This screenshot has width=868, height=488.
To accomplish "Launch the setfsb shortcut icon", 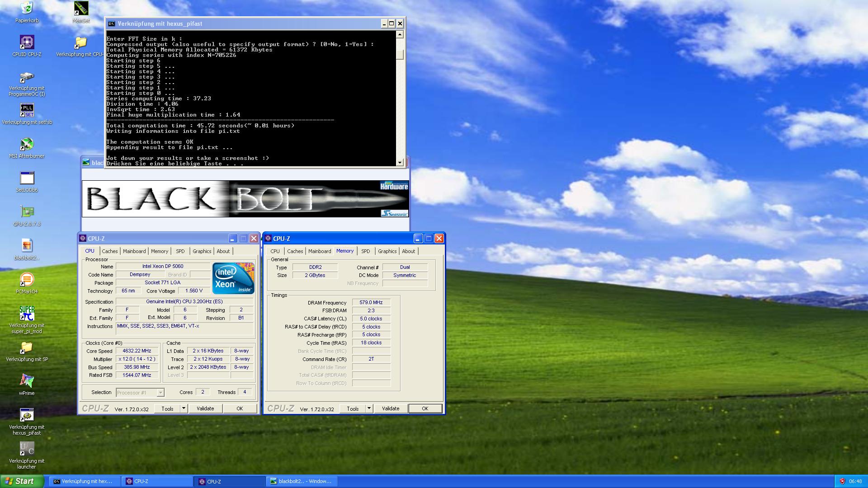I will point(27,110).
